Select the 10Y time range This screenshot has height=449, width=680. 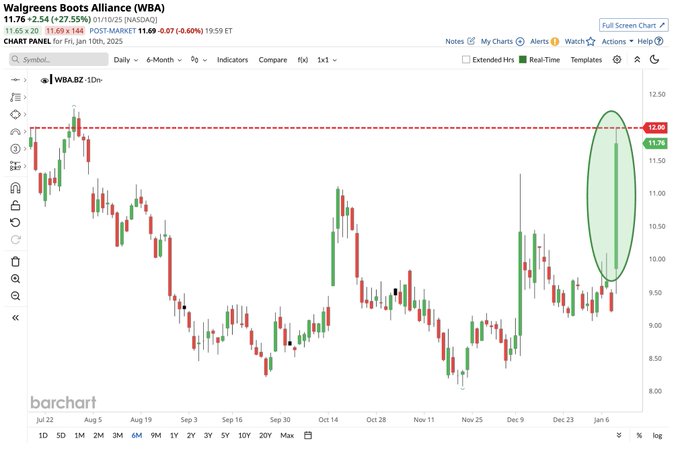[244, 436]
